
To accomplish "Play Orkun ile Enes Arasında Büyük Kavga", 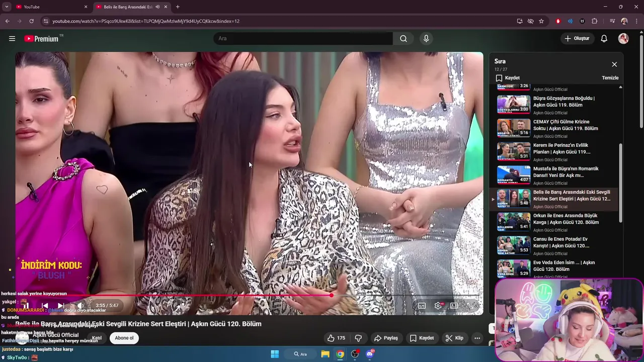I will [x=553, y=222].
